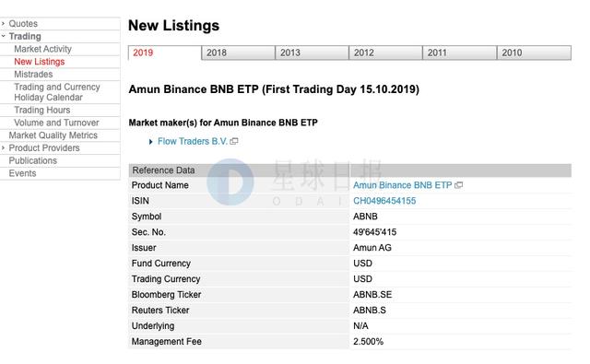Click external link icon after Amun Binance BNB ETP
The height and width of the screenshot is (364, 590).
pos(459,185)
